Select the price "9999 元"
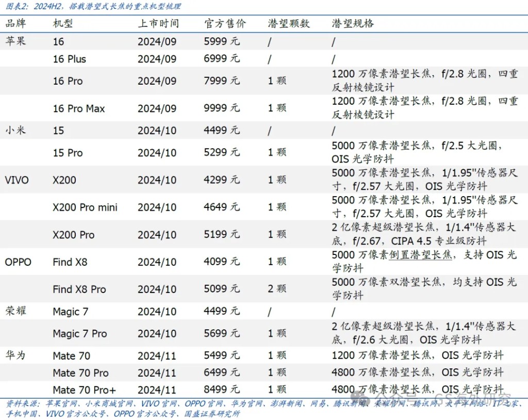528x420 pixels. [222, 108]
